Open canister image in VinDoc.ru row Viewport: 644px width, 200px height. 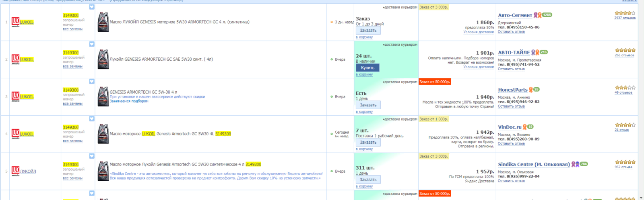coord(103,134)
